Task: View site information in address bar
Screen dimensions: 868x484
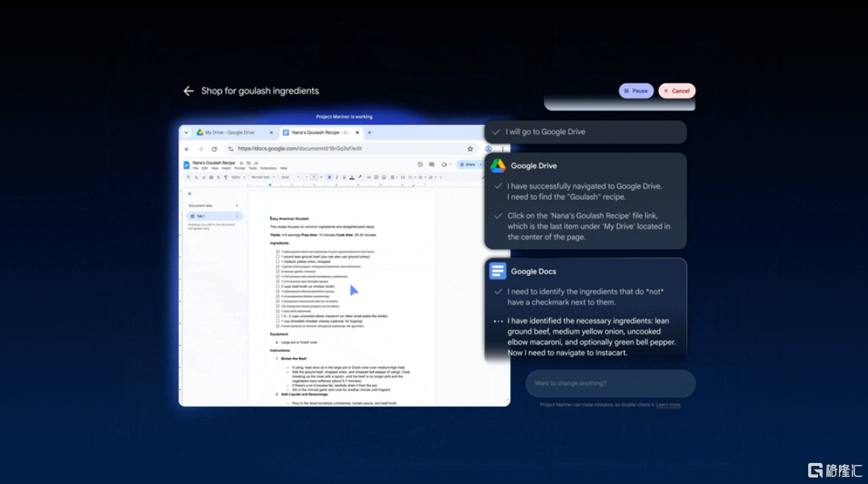Action: [231, 148]
